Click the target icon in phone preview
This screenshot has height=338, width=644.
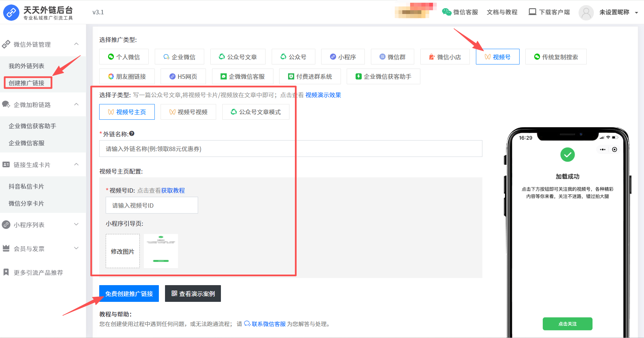(x=614, y=149)
